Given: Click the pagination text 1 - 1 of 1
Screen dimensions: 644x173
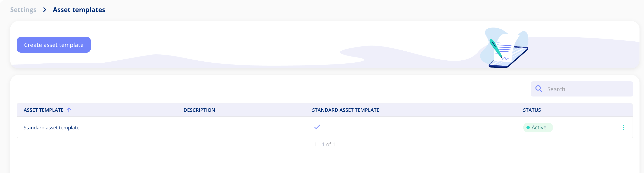Looking at the screenshot, I should (x=324, y=144).
